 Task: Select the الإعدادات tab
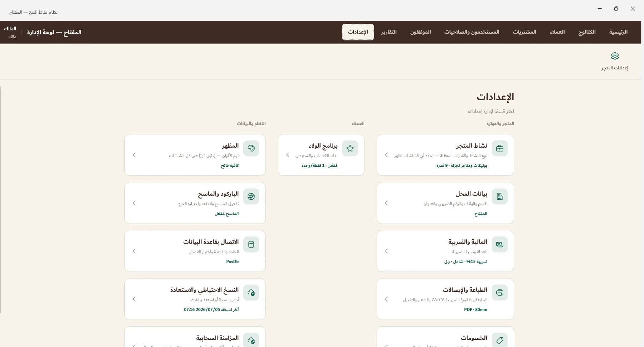(358, 32)
